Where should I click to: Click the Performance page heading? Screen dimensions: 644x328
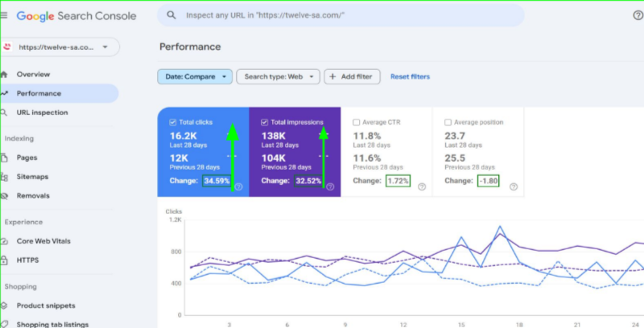pyautogui.click(x=190, y=47)
